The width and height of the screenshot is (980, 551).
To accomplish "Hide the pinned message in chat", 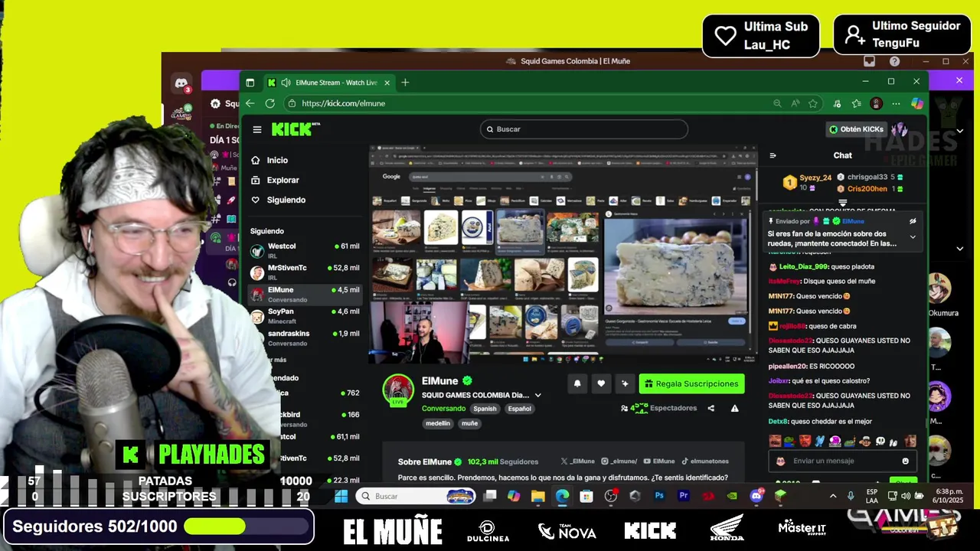I will (913, 221).
